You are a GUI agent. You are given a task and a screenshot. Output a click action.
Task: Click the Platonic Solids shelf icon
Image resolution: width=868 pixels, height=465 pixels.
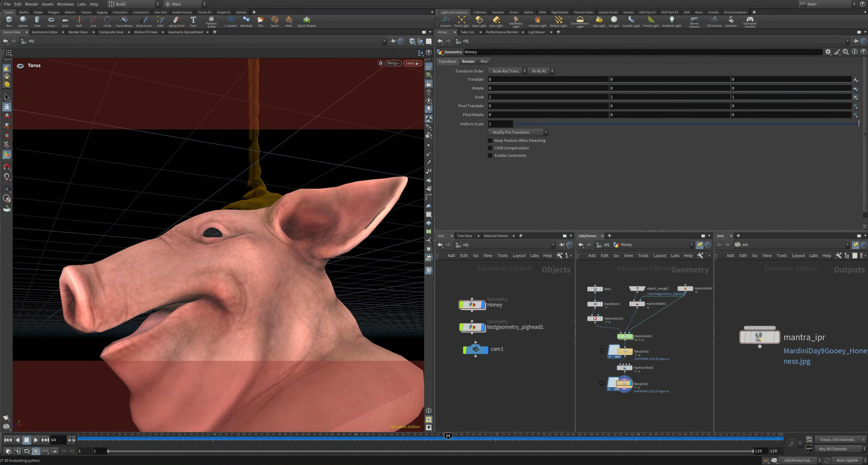[x=211, y=22]
